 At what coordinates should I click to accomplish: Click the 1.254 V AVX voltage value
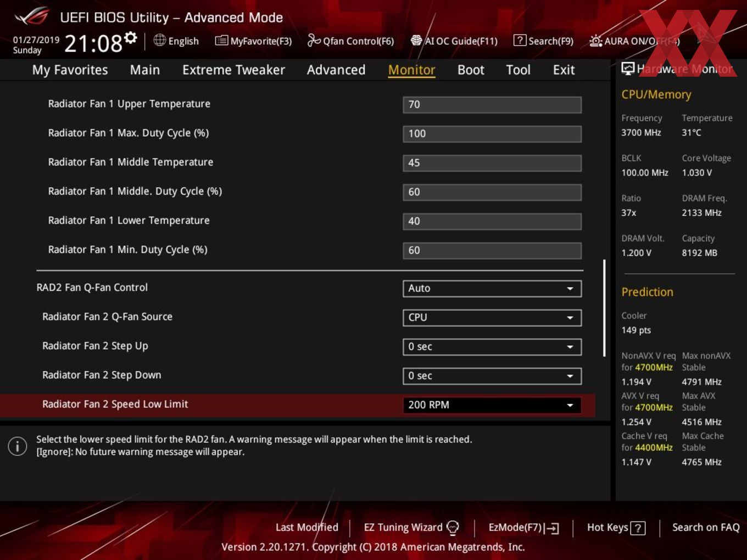[x=636, y=422]
